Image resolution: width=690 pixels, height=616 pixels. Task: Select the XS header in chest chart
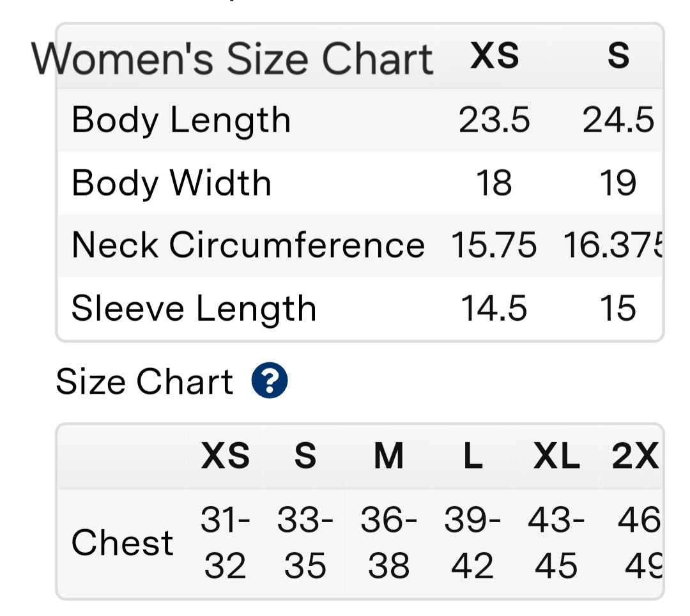point(226,456)
